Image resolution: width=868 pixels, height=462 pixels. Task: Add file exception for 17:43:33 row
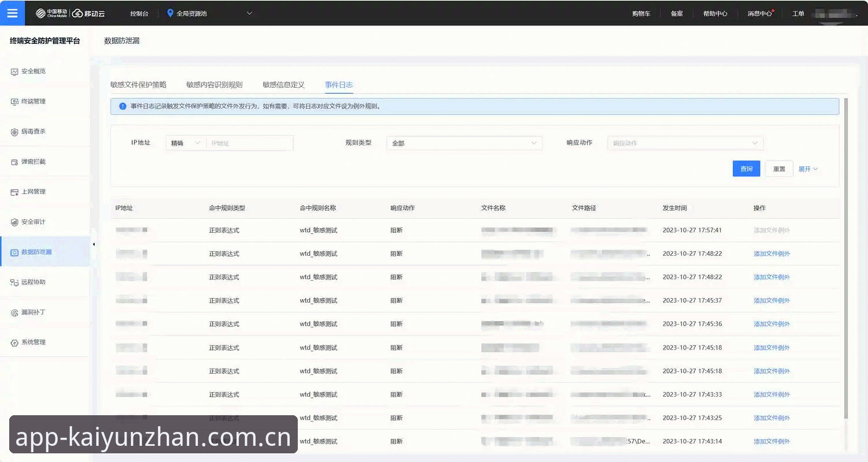[772, 394]
